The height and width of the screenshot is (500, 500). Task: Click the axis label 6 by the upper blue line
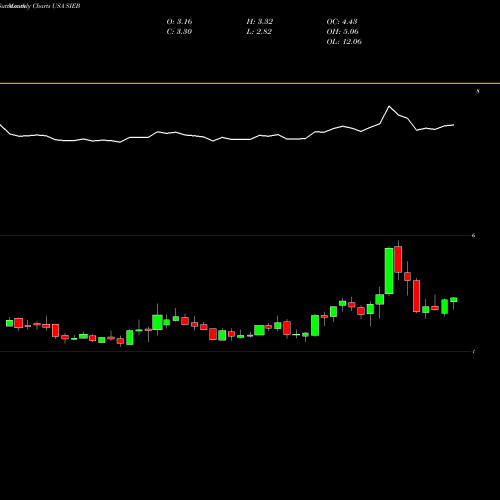pos(473,235)
